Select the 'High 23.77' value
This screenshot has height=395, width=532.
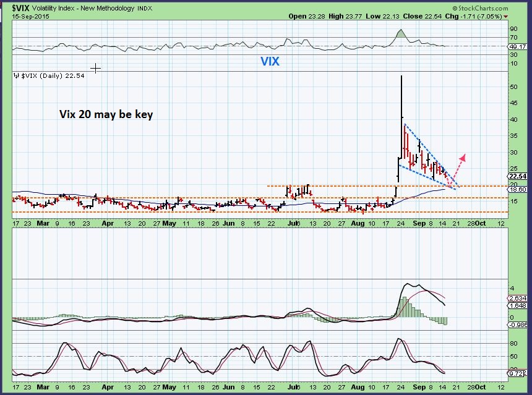345,16
